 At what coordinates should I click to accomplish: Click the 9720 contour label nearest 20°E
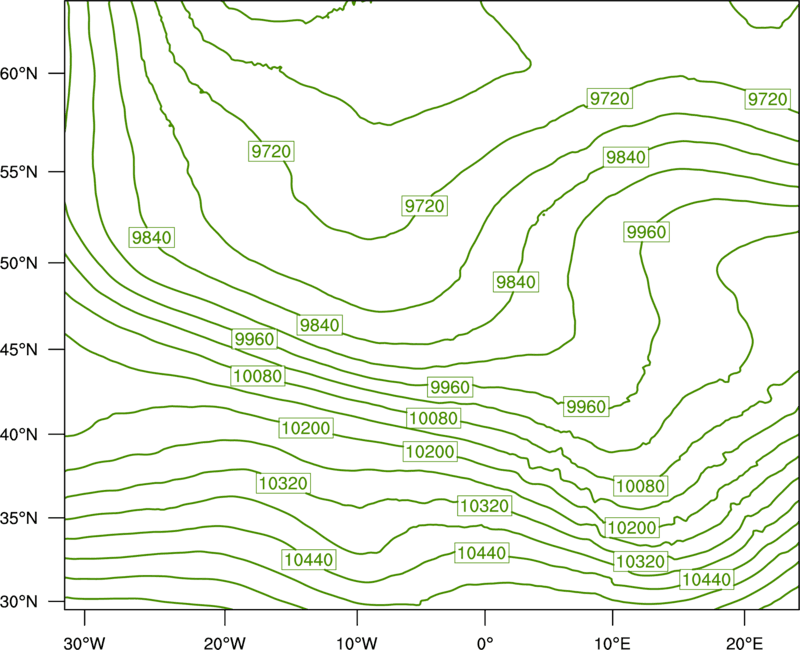[x=767, y=99]
